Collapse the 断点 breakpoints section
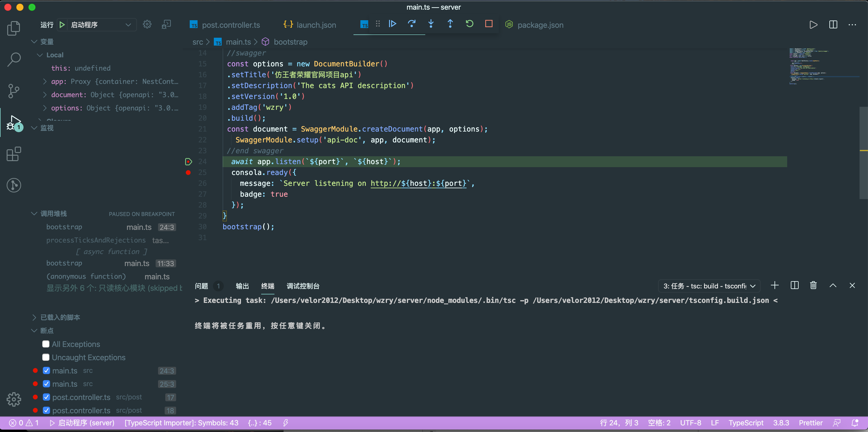The height and width of the screenshot is (432, 868). [x=34, y=331]
